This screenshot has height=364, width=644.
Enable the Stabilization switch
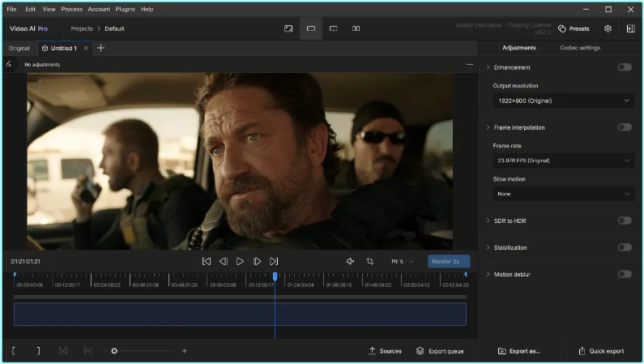[624, 247]
